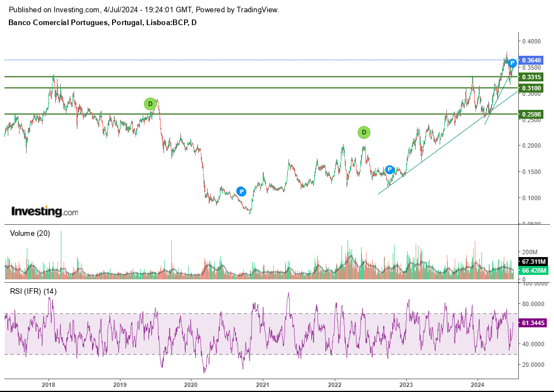Click the 20.0000 RSI axis label
The width and height of the screenshot is (554, 392).
[x=533, y=365]
